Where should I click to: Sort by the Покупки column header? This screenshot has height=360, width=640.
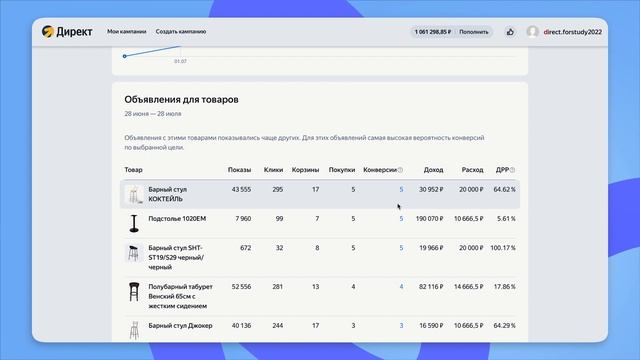tap(342, 170)
